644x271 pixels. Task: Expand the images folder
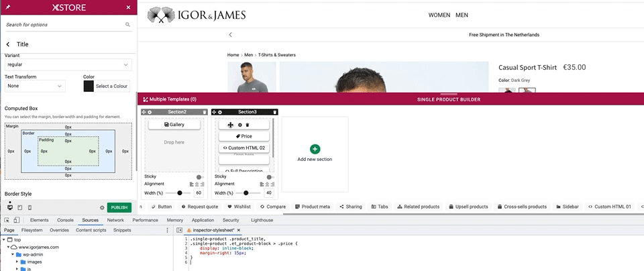tap(17, 262)
